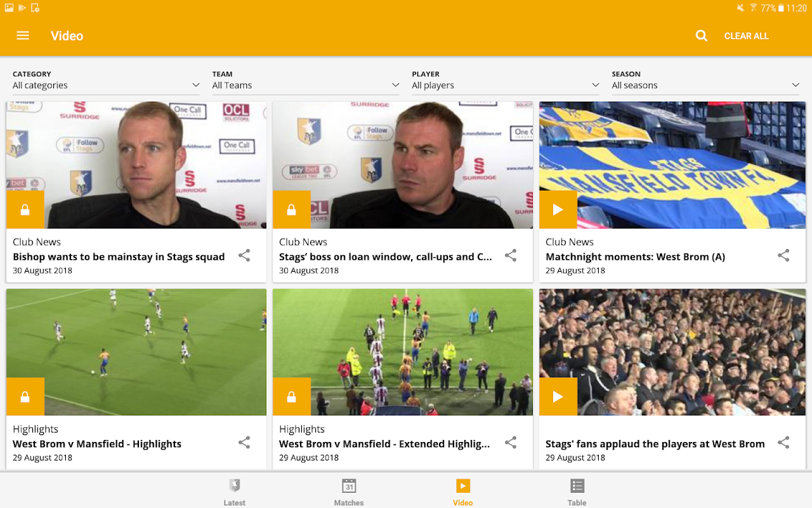Open the hamburger navigation menu
Screen dimensions: 812x508
(x=23, y=36)
